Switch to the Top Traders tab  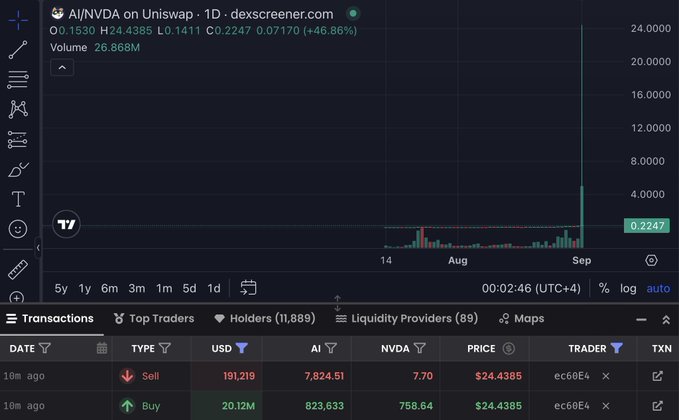point(154,319)
